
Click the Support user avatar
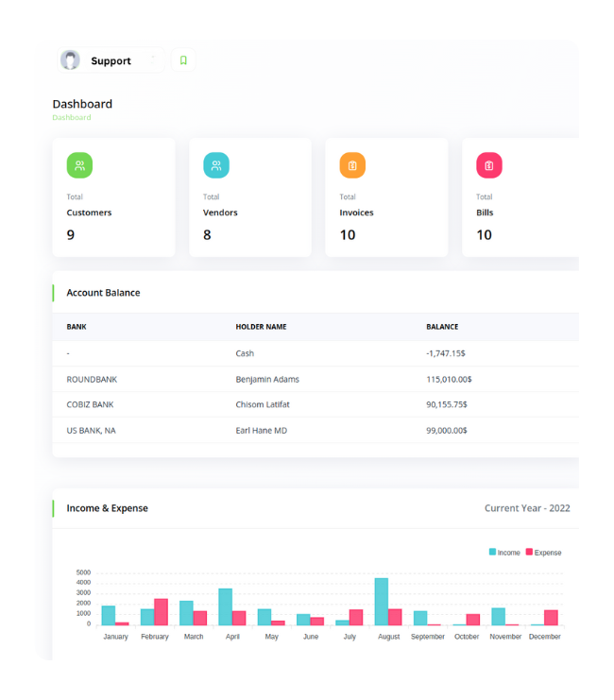(71, 60)
